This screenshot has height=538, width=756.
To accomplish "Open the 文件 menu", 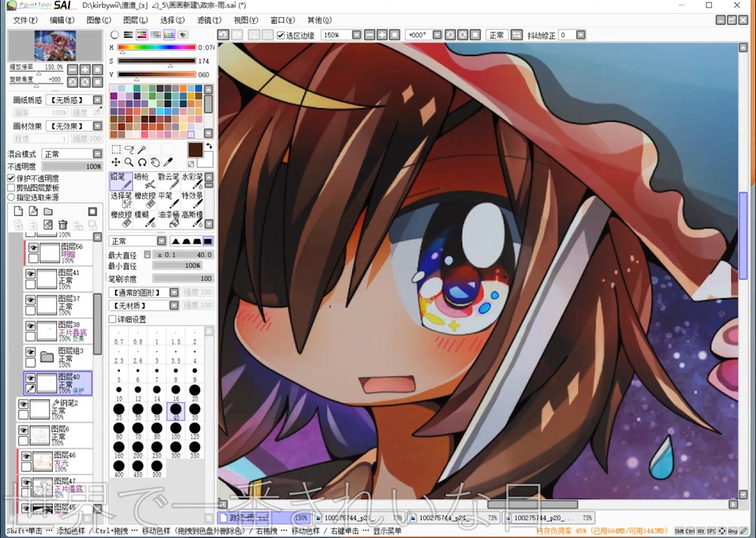I will (x=25, y=20).
